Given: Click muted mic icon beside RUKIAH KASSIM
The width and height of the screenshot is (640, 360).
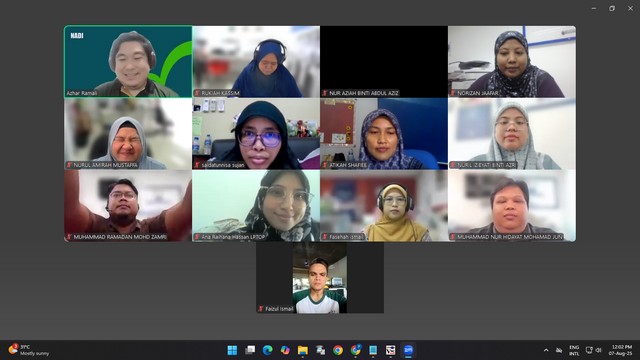Looking at the screenshot, I should 197,93.
